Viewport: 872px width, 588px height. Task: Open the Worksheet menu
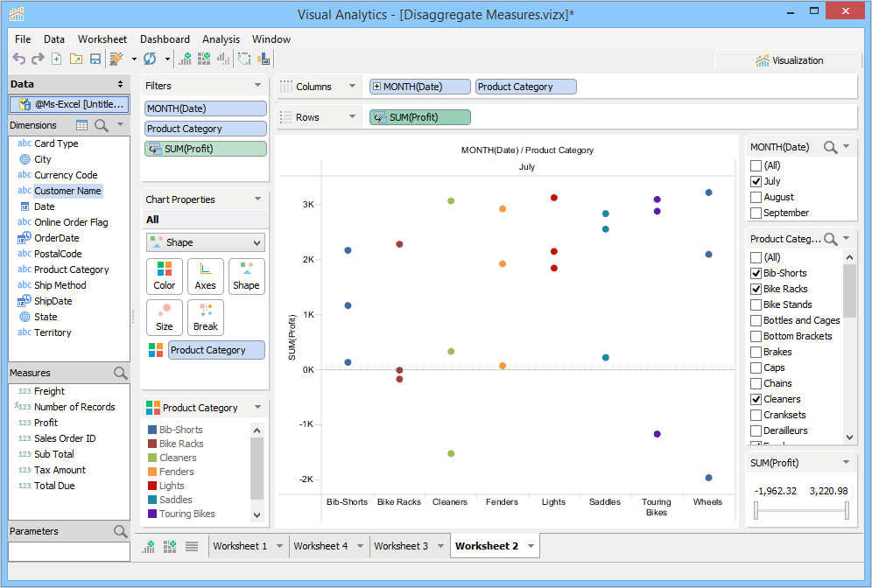click(102, 38)
